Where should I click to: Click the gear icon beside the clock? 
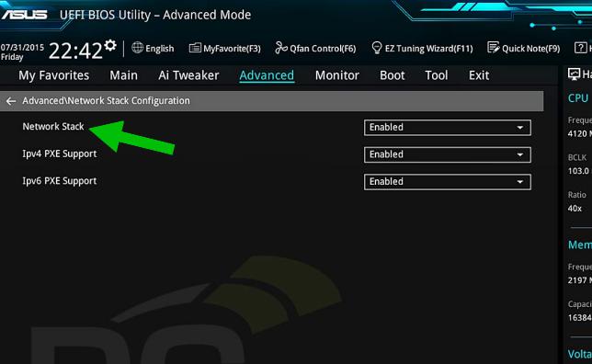(110, 45)
